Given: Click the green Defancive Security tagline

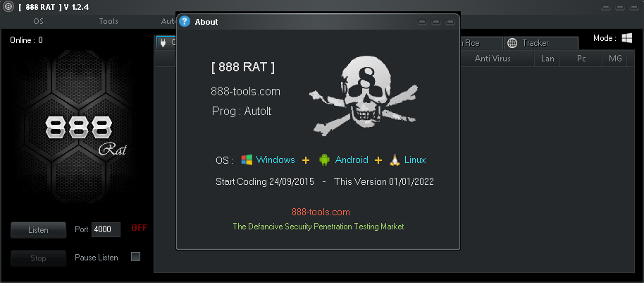Looking at the screenshot, I should 318,227.
